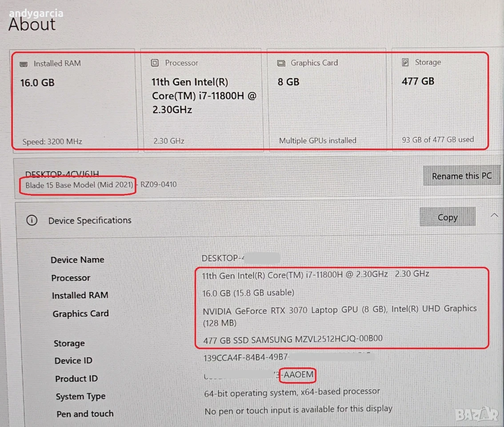Click the Device Specifications info icon
The width and height of the screenshot is (504, 427).
(32, 221)
